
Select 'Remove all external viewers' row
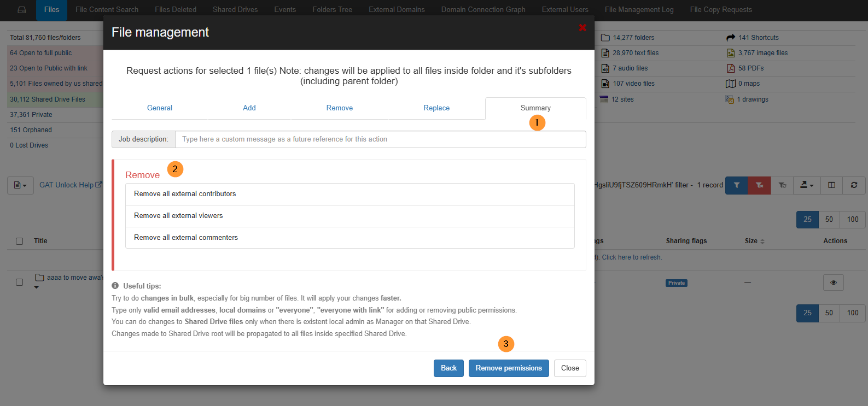(x=350, y=216)
